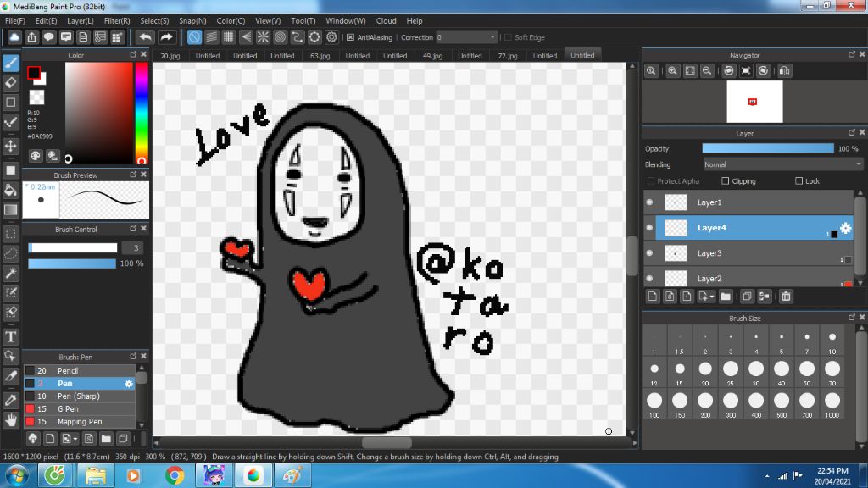Enable the circle snap guide icon

280,37
